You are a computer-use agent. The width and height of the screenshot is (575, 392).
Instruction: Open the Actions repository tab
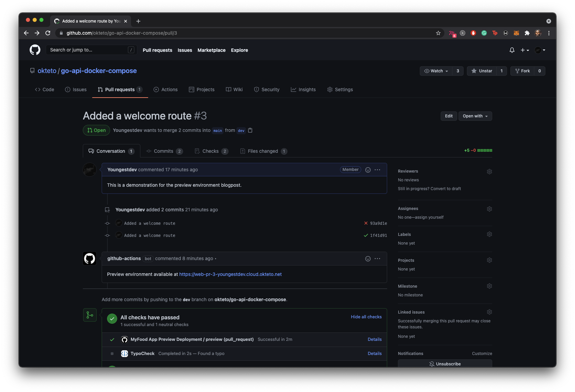[166, 90]
